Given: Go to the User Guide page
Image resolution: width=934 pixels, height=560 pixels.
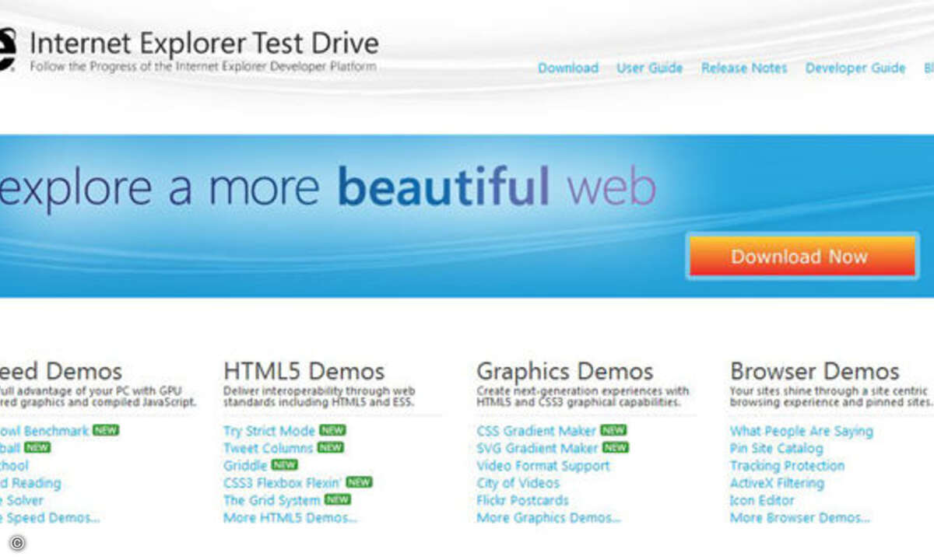Looking at the screenshot, I should tap(650, 68).
